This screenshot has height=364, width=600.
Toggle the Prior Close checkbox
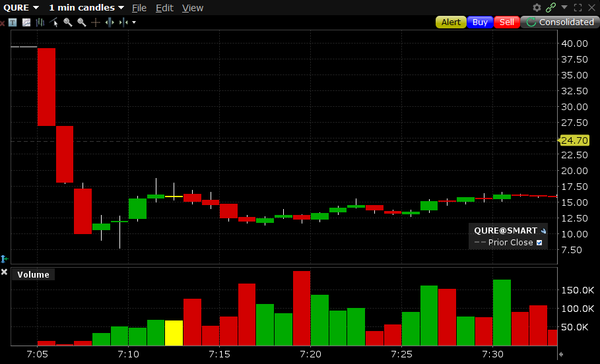click(x=539, y=243)
